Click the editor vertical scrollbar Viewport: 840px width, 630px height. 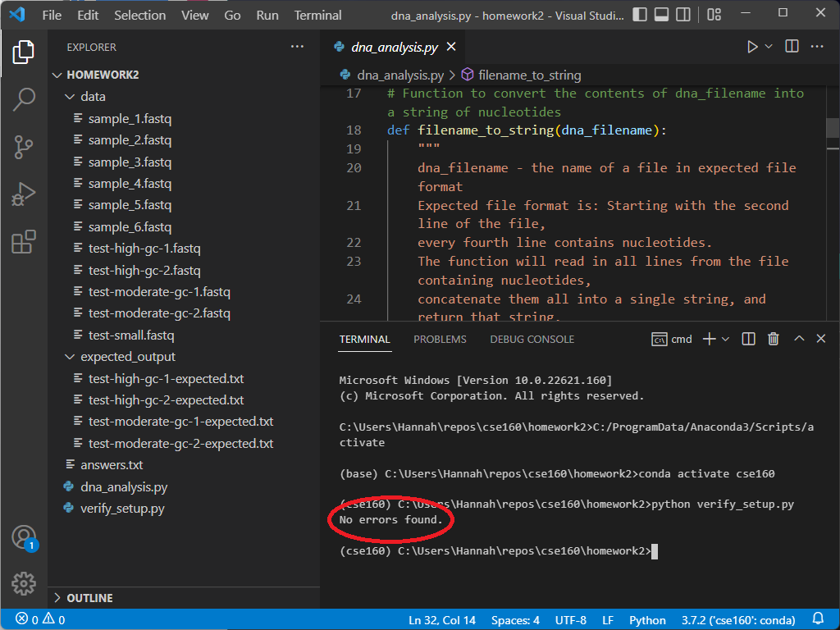(833, 127)
